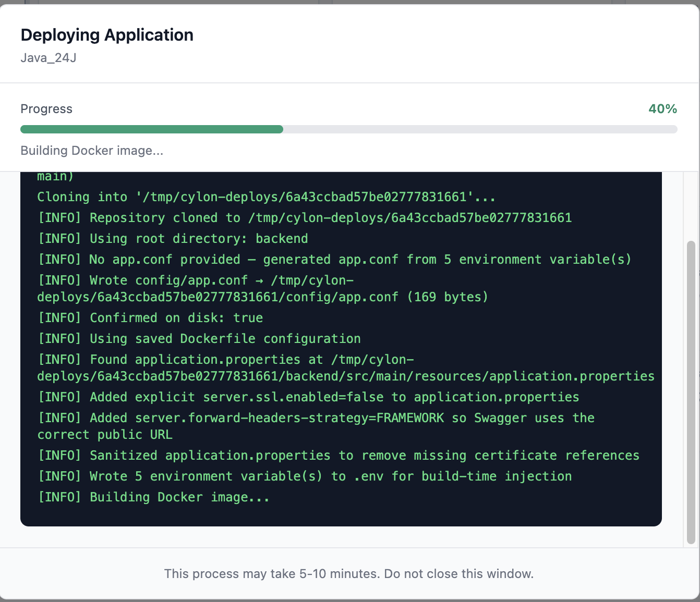Image resolution: width=700 pixels, height=602 pixels.
Task: Click the "Added server.forward-headers-strategy=FRAMEWORK" log line
Action: pos(316,426)
